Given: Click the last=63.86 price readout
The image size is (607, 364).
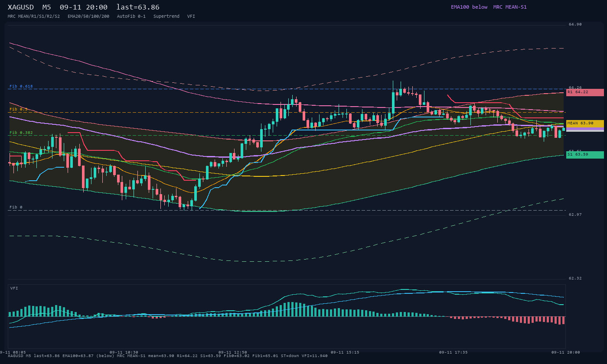Looking at the screenshot, I should tap(138, 7).
